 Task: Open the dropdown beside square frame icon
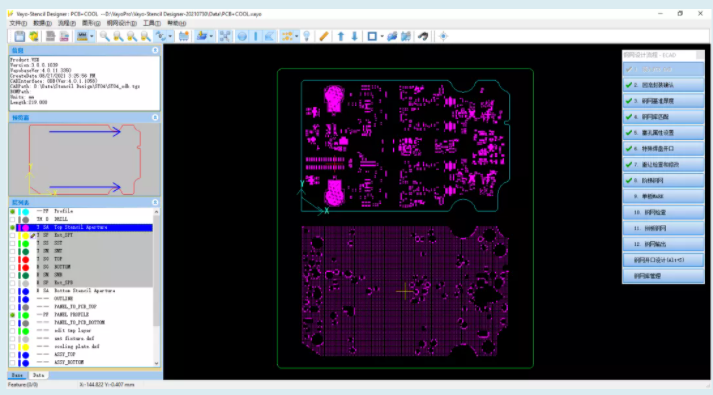click(x=382, y=36)
